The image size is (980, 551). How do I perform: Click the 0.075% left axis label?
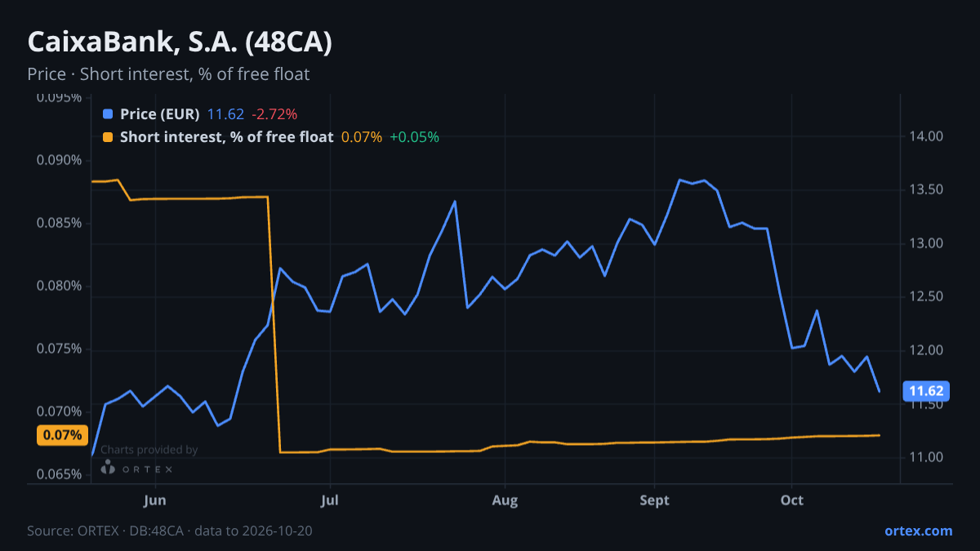[x=60, y=349]
